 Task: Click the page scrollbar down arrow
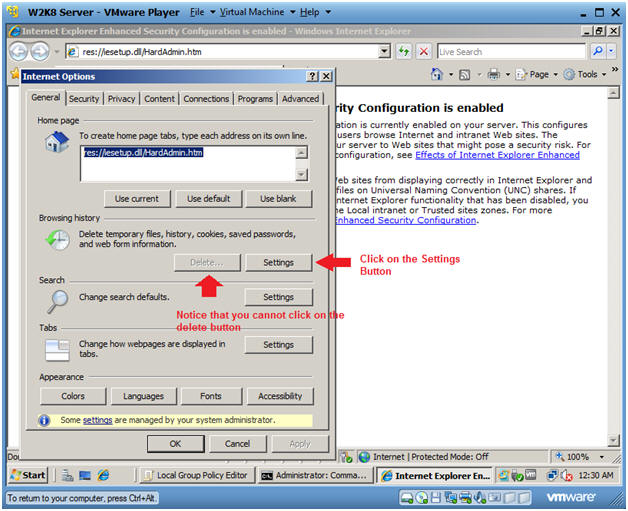(613, 440)
